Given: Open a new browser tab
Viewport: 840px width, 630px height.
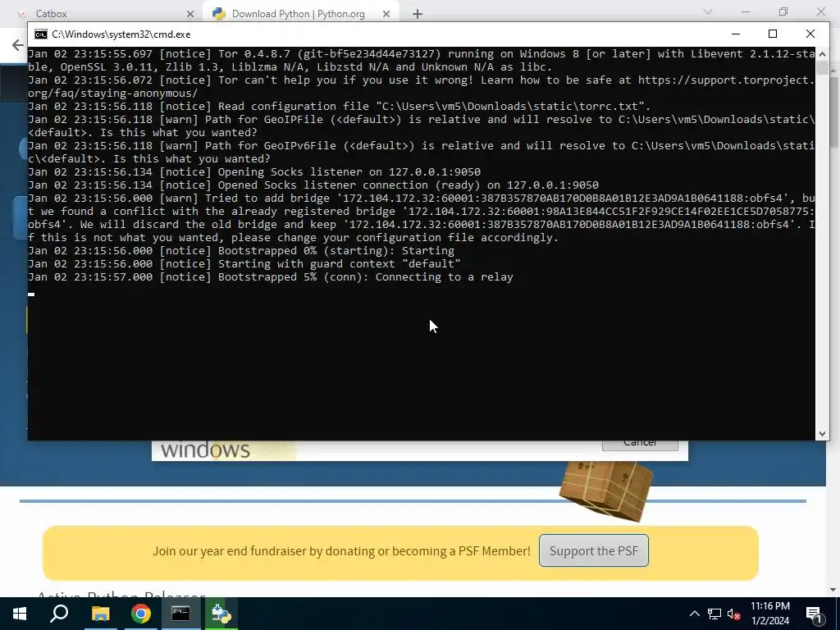Looking at the screenshot, I should click(418, 14).
